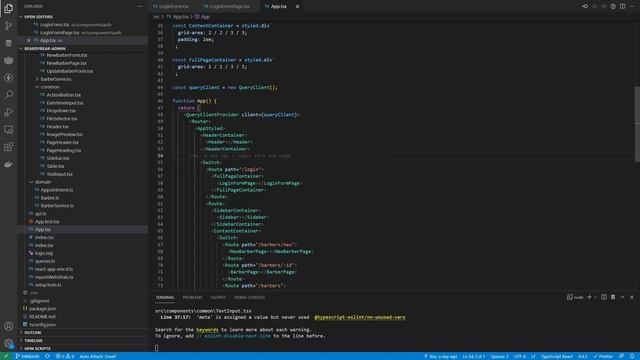This screenshot has height=360, width=640.
Task: Click the typescript-eslint/no-unused-vars link in terminal
Action: 360,317
